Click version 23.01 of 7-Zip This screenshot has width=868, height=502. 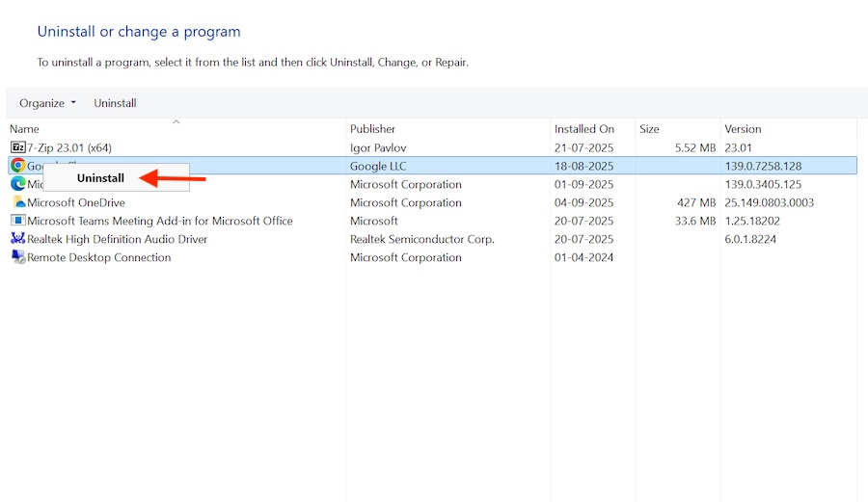point(738,147)
